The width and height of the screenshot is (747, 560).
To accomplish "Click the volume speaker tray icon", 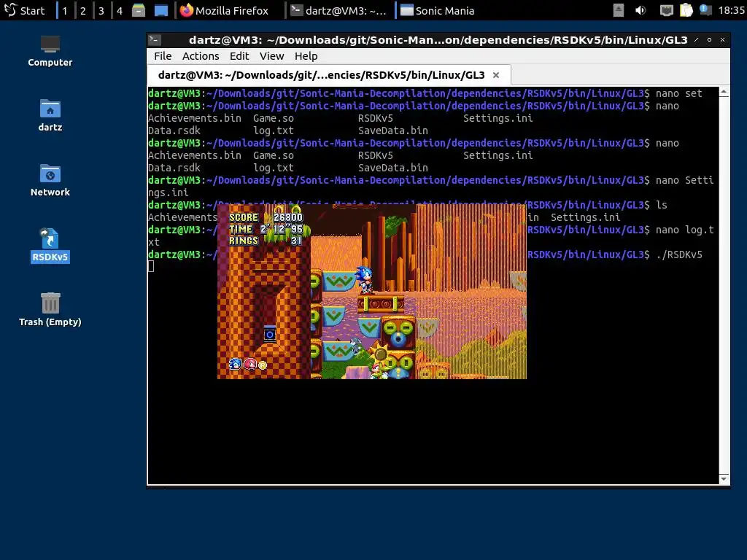I will click(x=640, y=10).
